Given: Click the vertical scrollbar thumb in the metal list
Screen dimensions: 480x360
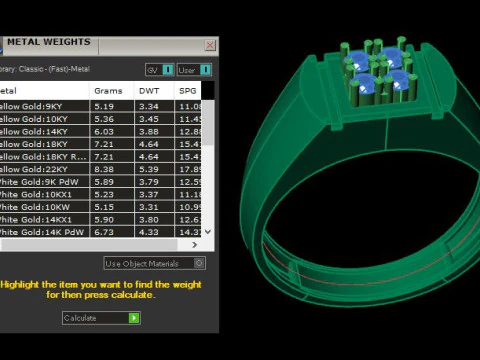Looking at the screenshot, I should point(208,122).
